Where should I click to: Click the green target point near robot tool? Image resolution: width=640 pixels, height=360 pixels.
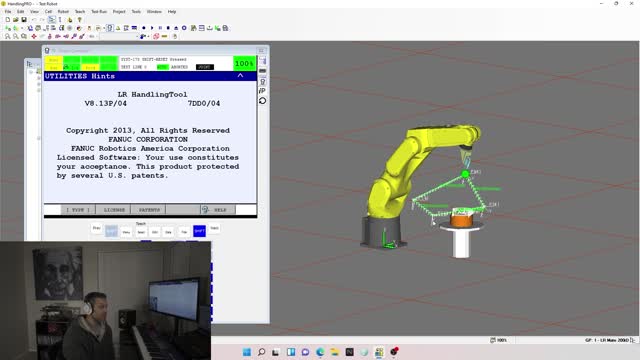click(465, 174)
